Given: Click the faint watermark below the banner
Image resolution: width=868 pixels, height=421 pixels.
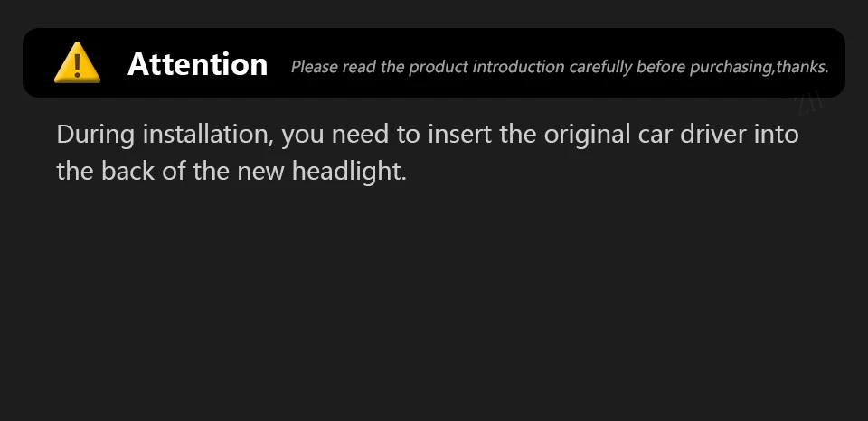Looking at the screenshot, I should [811, 105].
